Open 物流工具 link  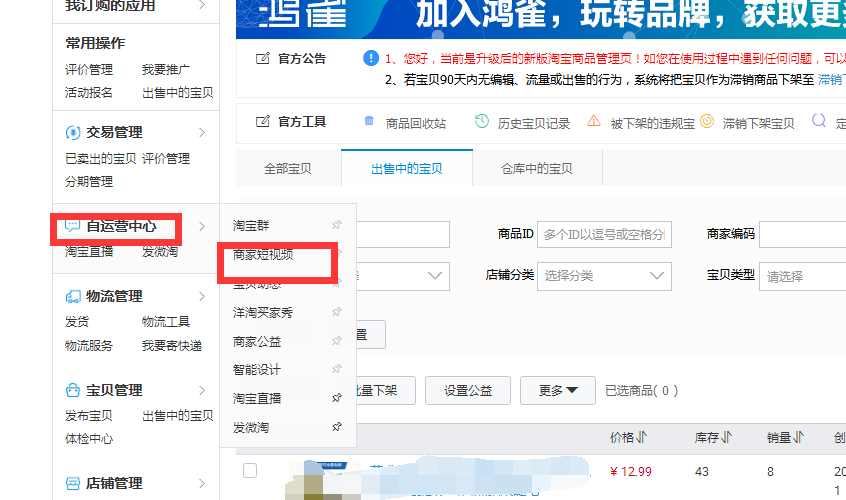pos(166,322)
